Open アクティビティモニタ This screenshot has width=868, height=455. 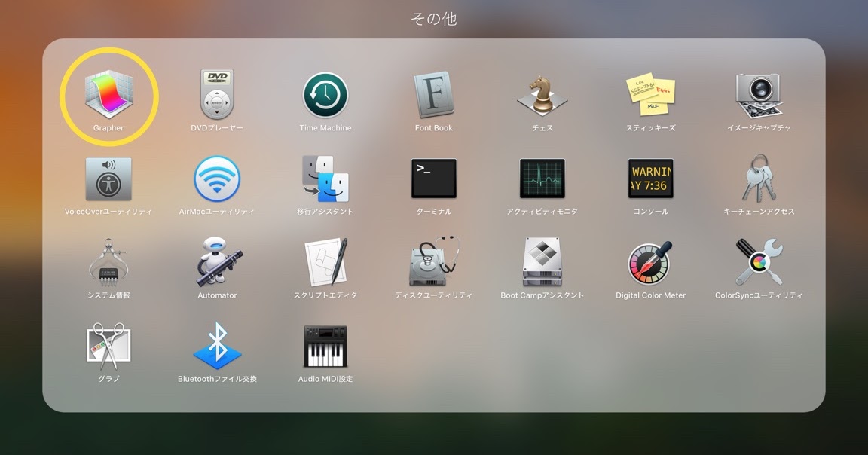pos(542,179)
